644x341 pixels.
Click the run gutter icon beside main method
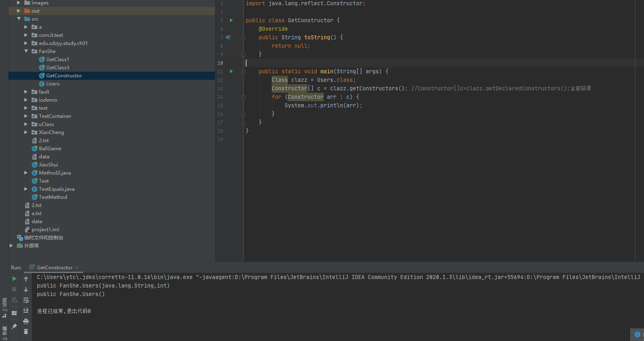(x=231, y=71)
